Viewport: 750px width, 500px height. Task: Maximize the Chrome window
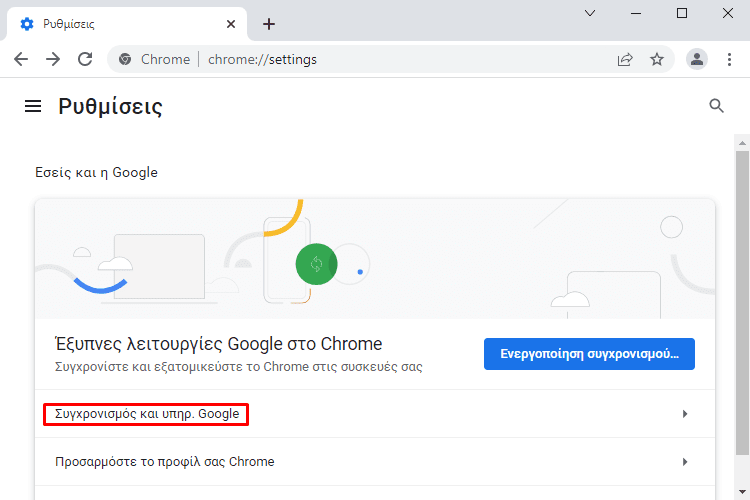pyautogui.click(x=682, y=13)
